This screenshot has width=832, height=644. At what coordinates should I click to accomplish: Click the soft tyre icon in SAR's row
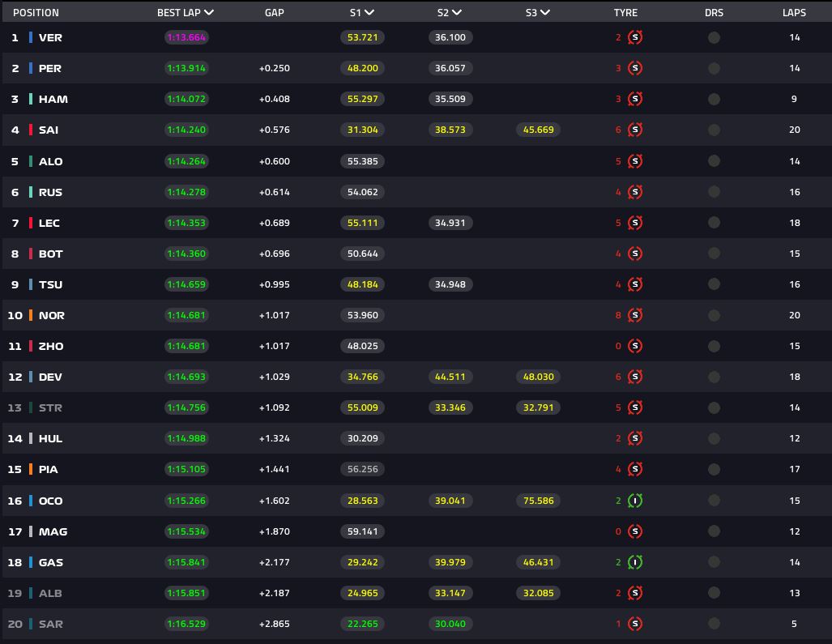pyautogui.click(x=635, y=624)
